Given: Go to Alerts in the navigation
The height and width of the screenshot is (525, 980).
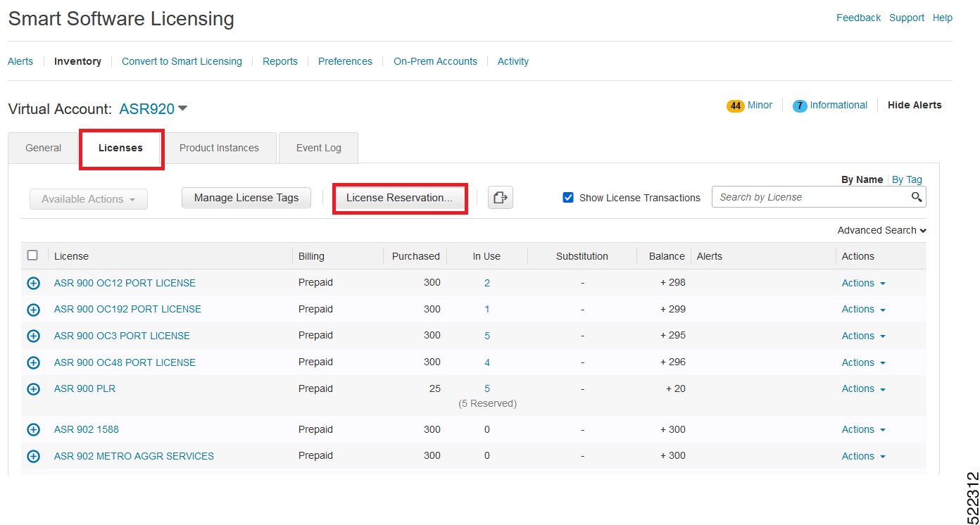Looking at the screenshot, I should point(20,61).
